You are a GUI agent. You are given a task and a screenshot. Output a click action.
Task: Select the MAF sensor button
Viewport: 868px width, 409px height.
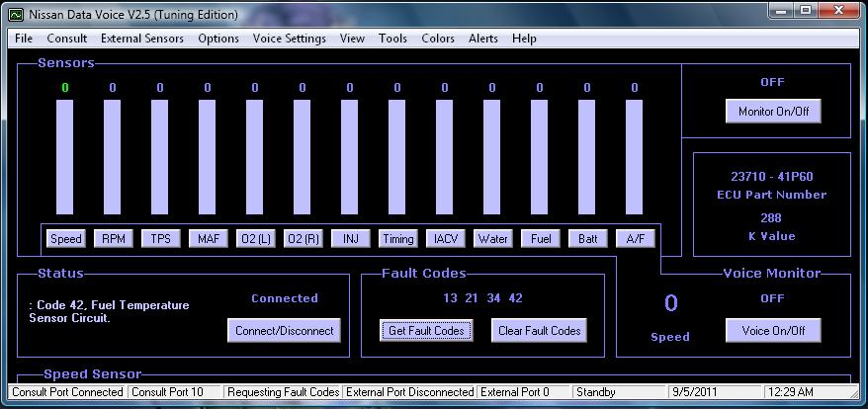(209, 238)
